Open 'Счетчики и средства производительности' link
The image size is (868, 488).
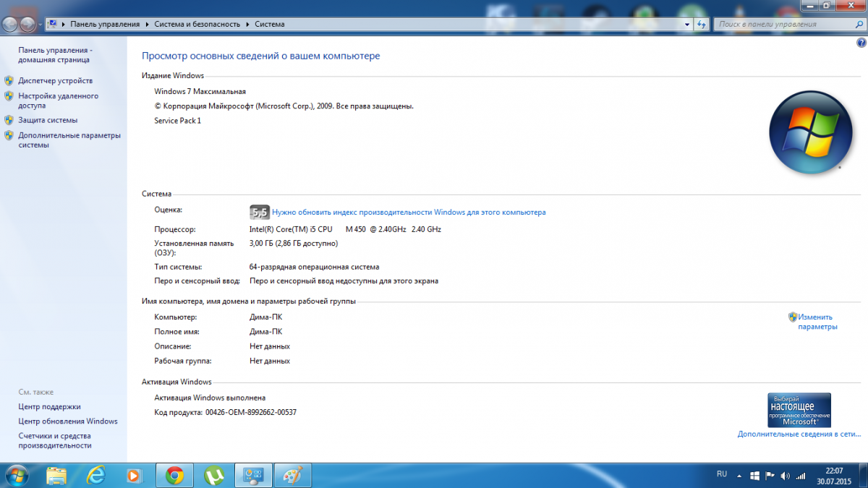(55, 440)
